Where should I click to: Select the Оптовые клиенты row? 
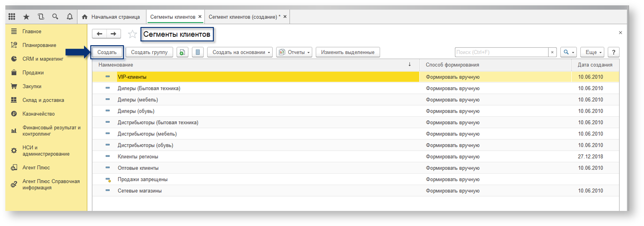[x=356, y=168]
